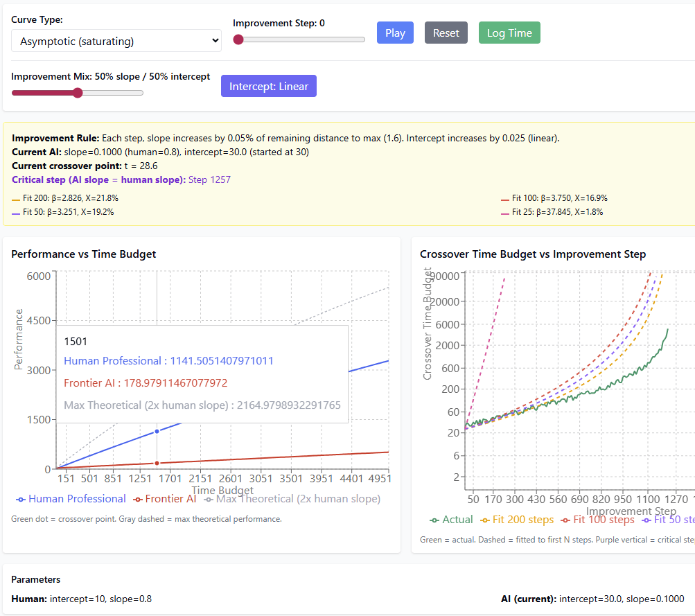Toggle Fit 100 steps legend entry
This screenshot has width=695, height=616.
(597, 520)
